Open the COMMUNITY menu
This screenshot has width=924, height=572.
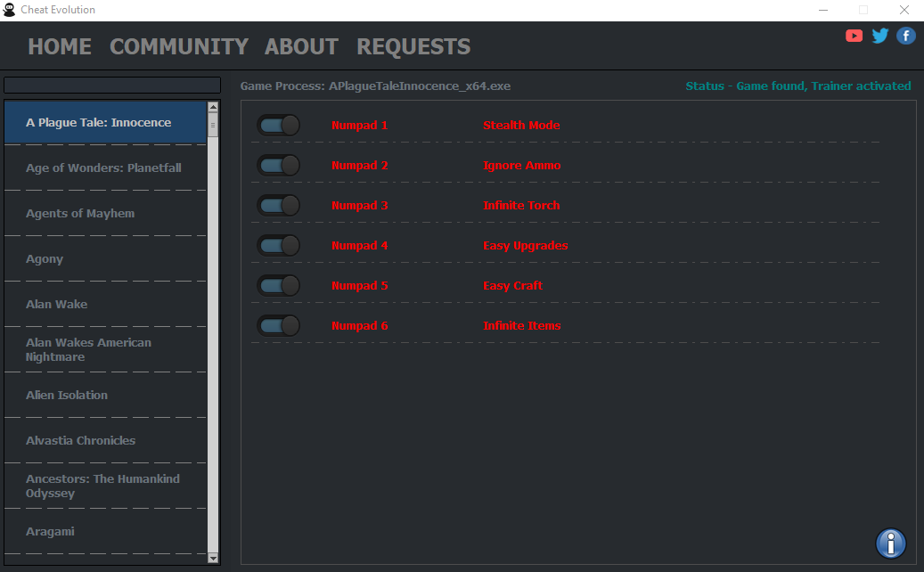click(179, 46)
